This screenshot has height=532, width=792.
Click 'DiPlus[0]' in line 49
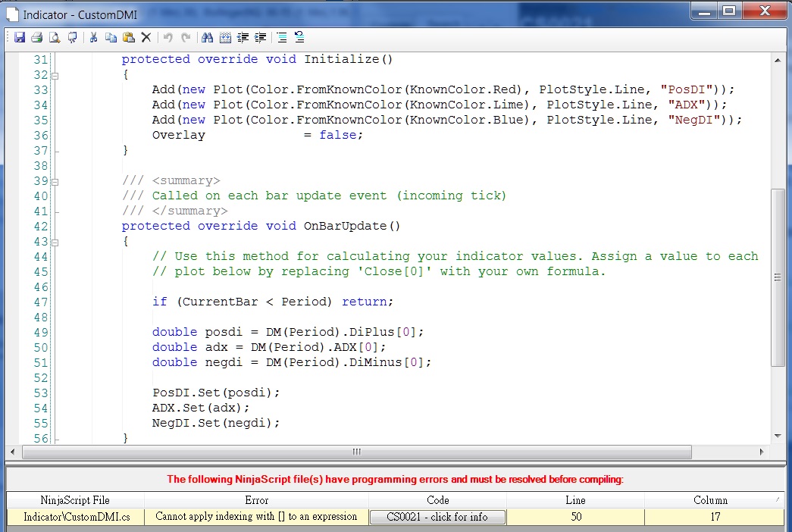click(x=383, y=332)
